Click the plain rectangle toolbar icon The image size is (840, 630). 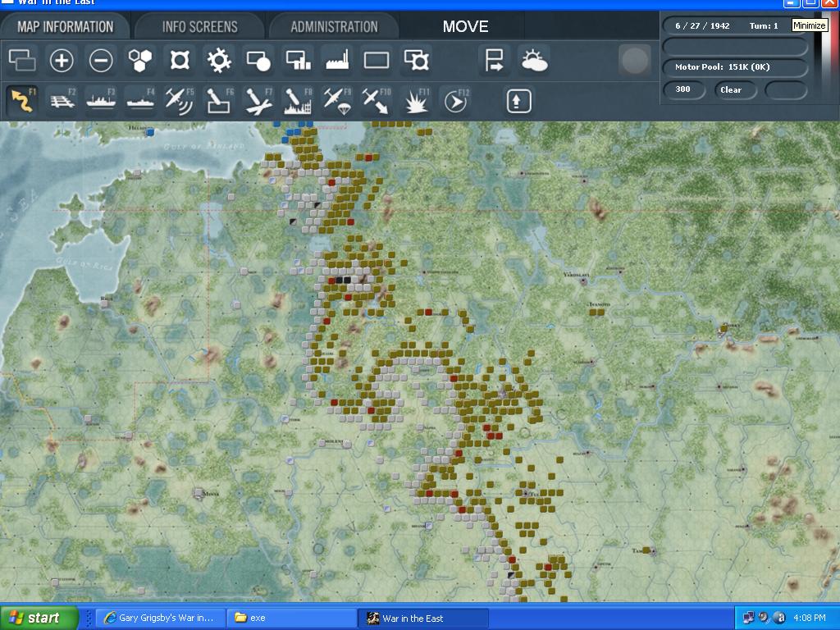point(377,60)
